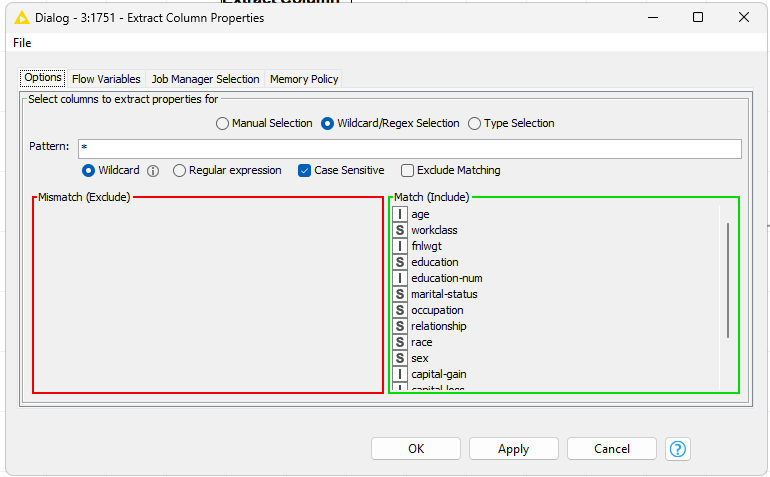
Task: Go to the Memory Policy tab
Action: click(304, 79)
